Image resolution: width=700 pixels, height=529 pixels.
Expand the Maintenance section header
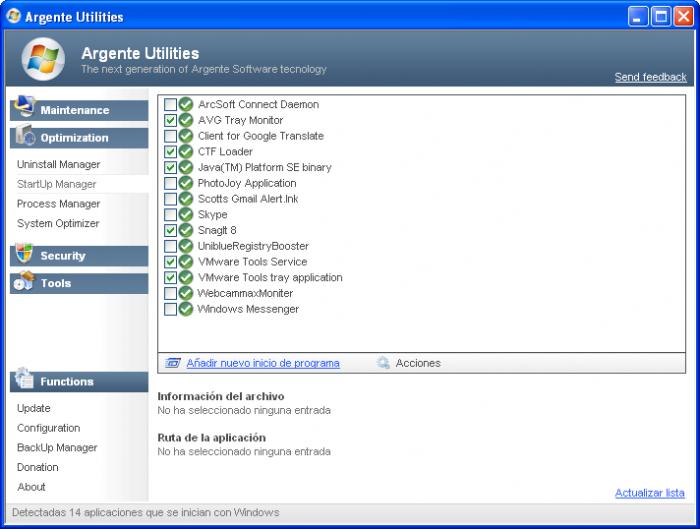click(x=79, y=110)
